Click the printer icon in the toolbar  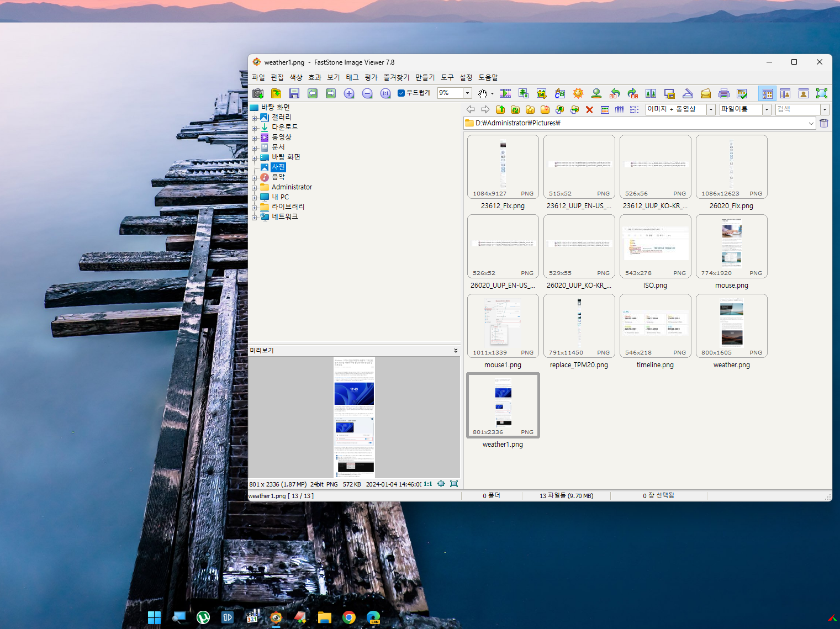click(x=724, y=93)
